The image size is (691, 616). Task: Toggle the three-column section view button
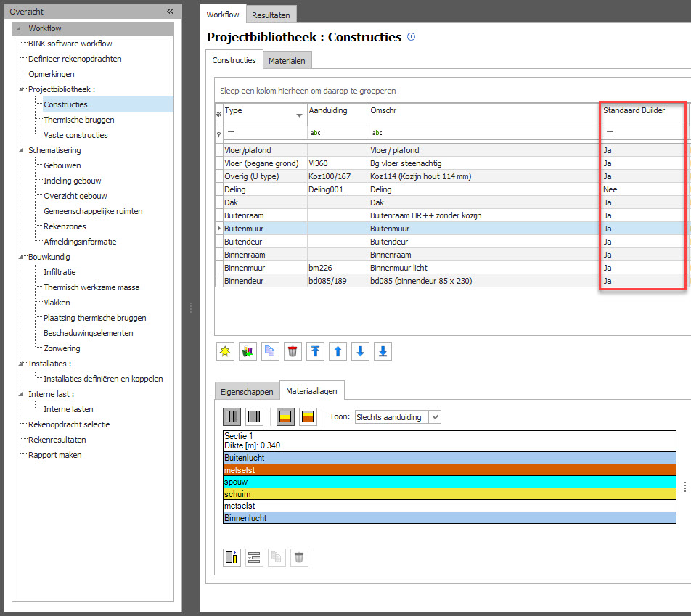pos(232,417)
